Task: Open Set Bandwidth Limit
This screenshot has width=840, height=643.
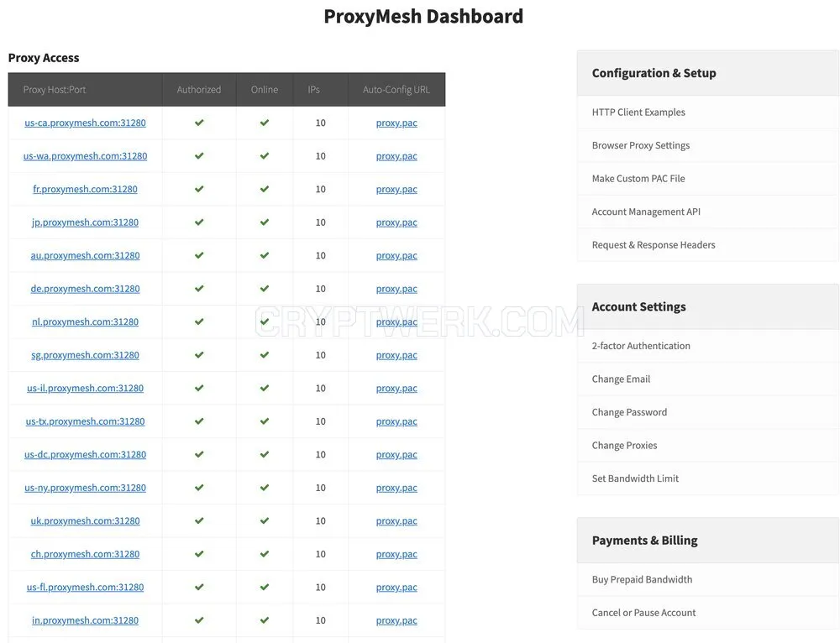Action: (x=635, y=478)
